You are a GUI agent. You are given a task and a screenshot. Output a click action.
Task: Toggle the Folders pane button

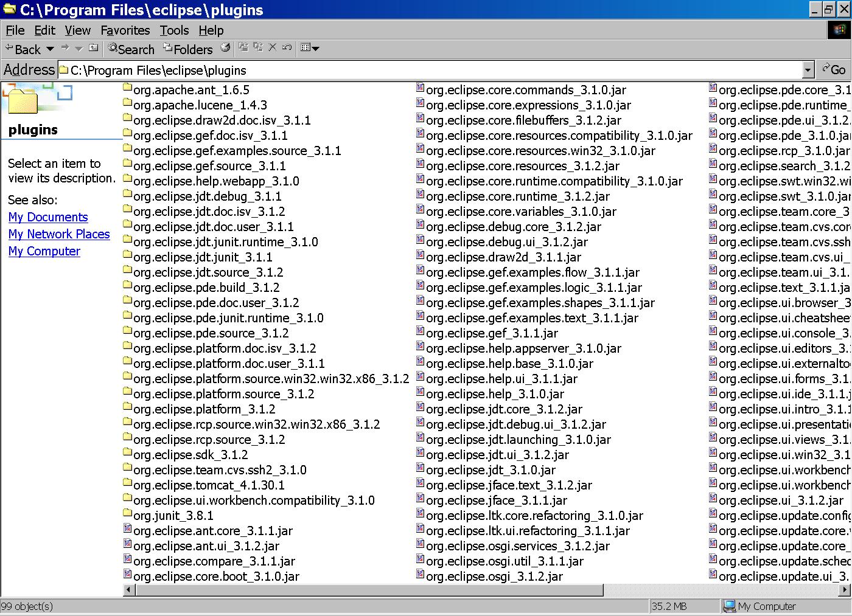[x=187, y=49]
